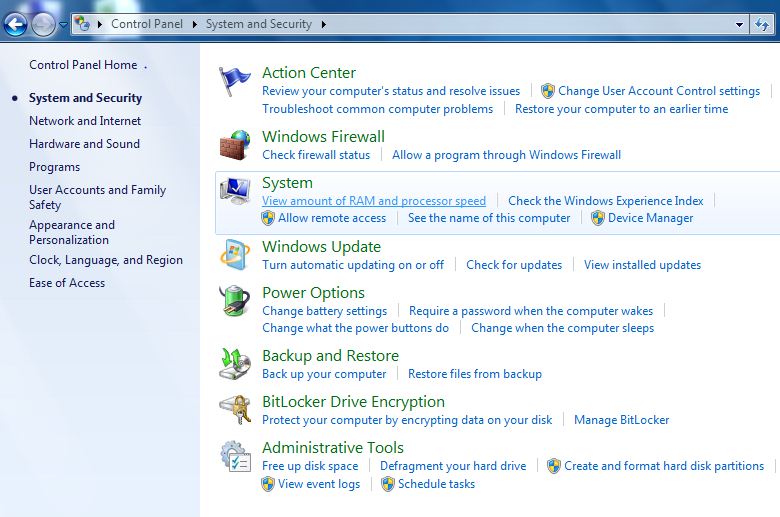Open the Power Options heading
The width and height of the screenshot is (780, 517).
click(313, 293)
